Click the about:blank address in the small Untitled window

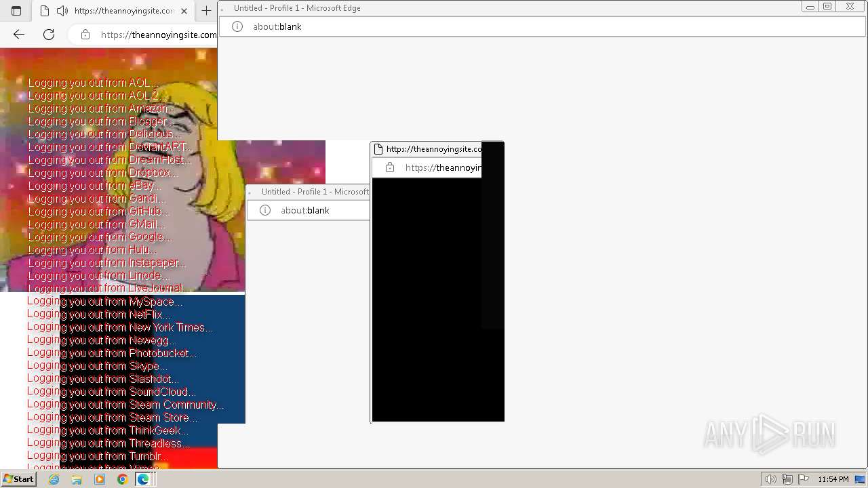(x=305, y=210)
